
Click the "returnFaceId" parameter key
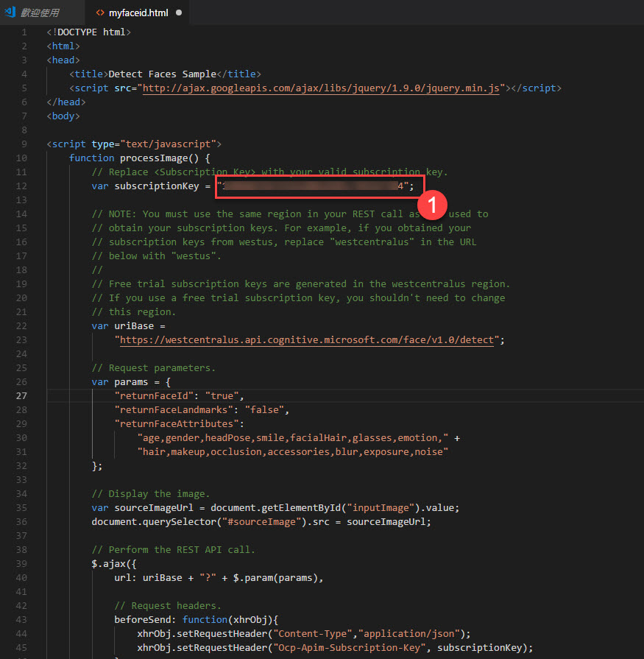[x=154, y=396]
